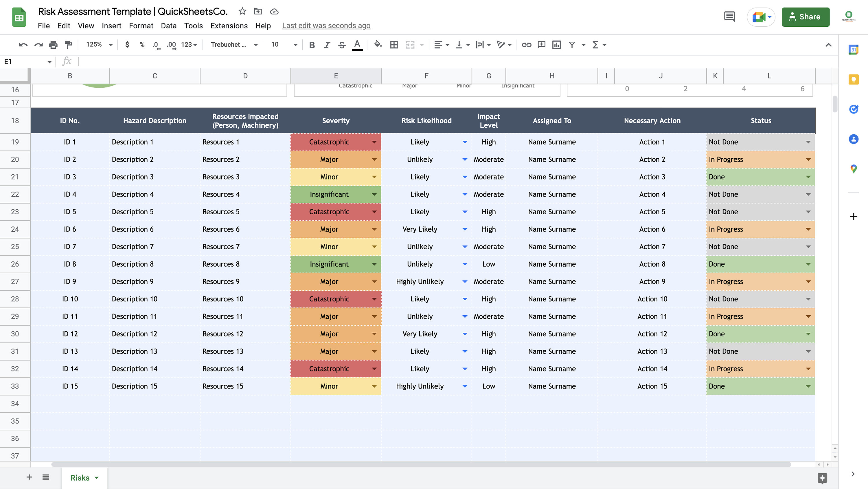Insert a link into the cell
The image size is (868, 489).
coord(526,45)
